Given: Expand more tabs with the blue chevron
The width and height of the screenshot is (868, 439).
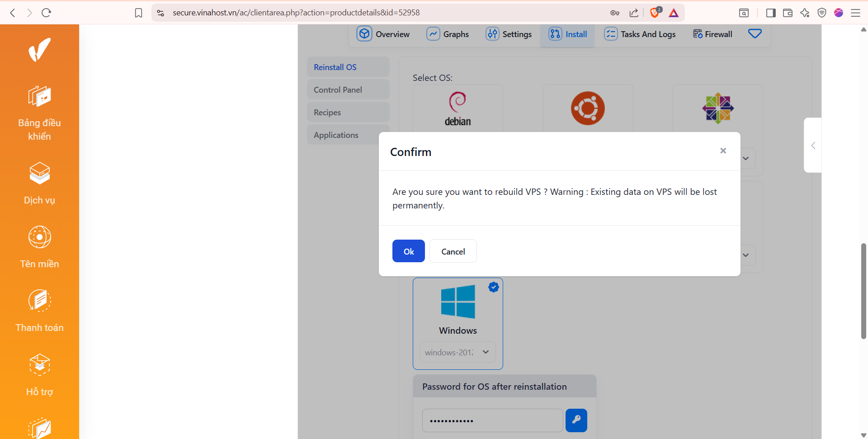Looking at the screenshot, I should point(755,33).
